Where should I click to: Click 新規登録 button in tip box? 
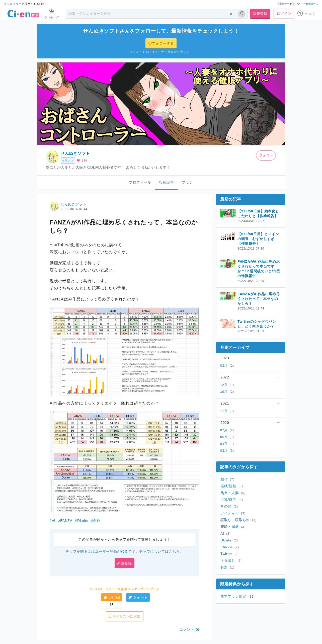pyautogui.click(x=124, y=563)
